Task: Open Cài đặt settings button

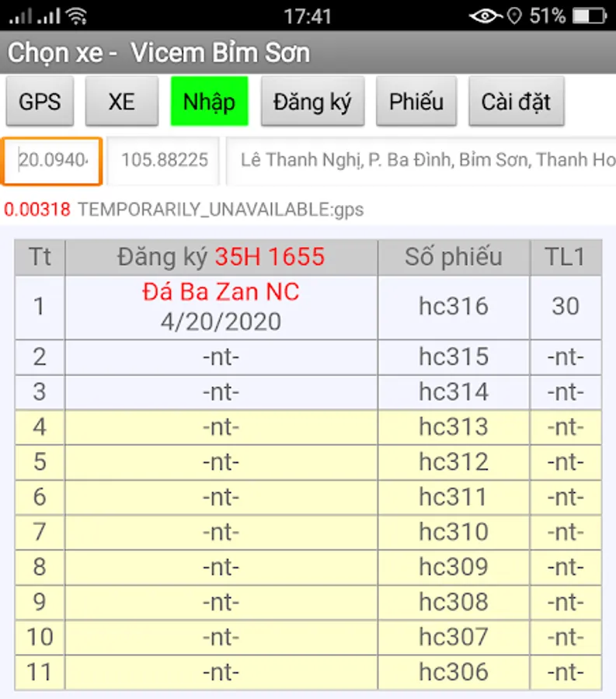Action: pyautogui.click(x=516, y=101)
